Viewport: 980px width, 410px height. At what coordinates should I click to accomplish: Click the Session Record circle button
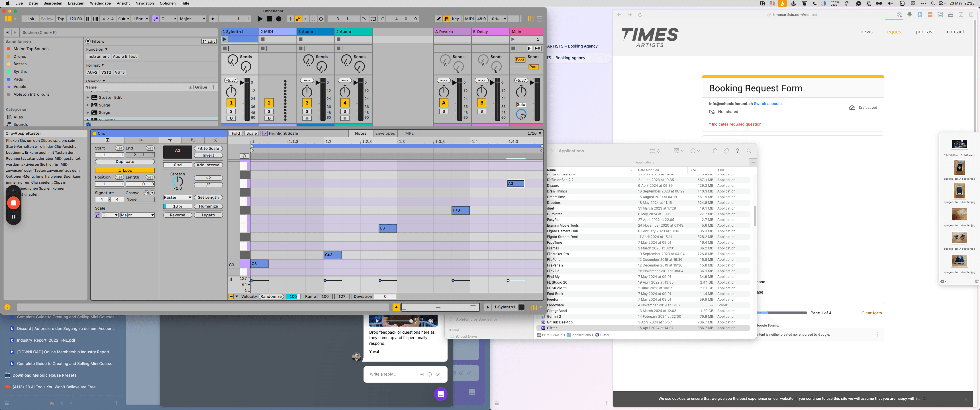tap(321, 19)
